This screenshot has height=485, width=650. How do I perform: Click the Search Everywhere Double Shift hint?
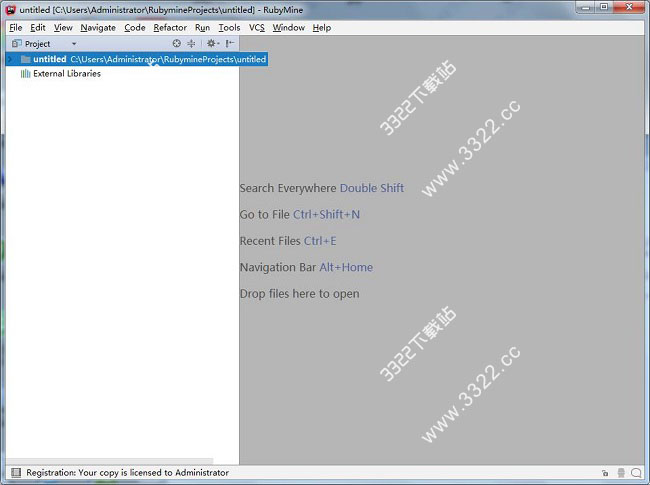(x=322, y=188)
